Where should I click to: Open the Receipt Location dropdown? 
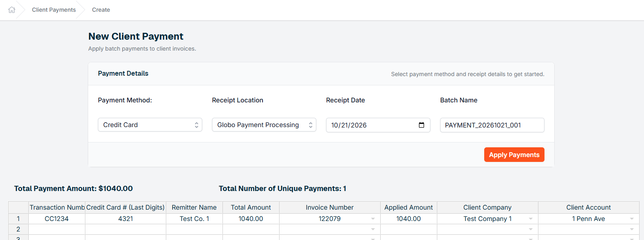[264, 125]
